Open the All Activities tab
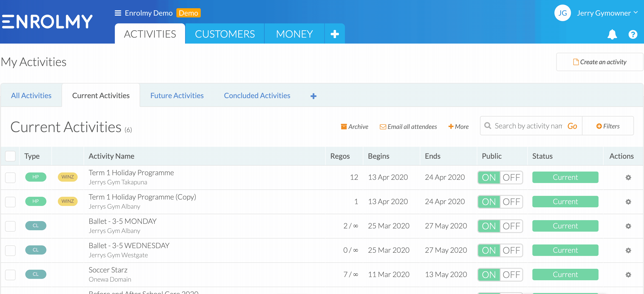This screenshot has height=294, width=644. click(x=31, y=96)
